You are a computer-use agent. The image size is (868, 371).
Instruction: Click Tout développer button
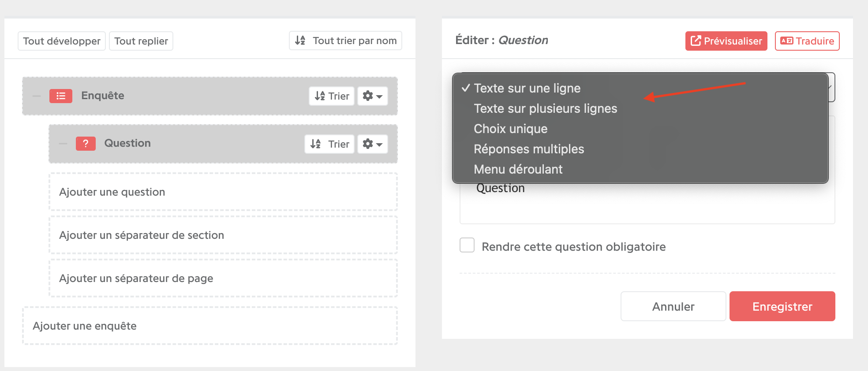pos(62,41)
